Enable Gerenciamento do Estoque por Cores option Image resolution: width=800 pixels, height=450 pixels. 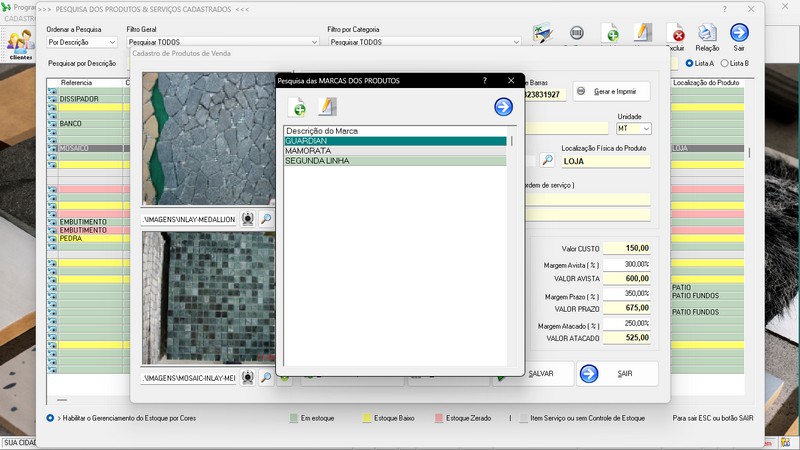[51, 418]
